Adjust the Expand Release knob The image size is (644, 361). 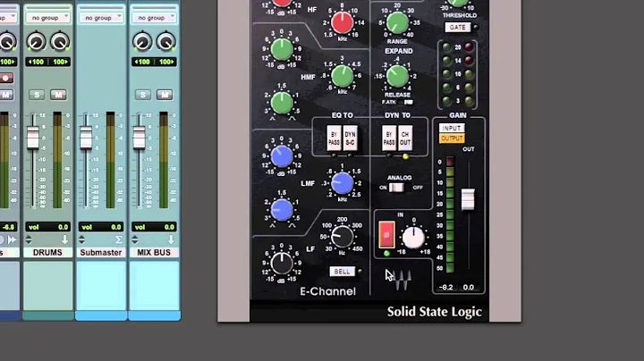(397, 76)
